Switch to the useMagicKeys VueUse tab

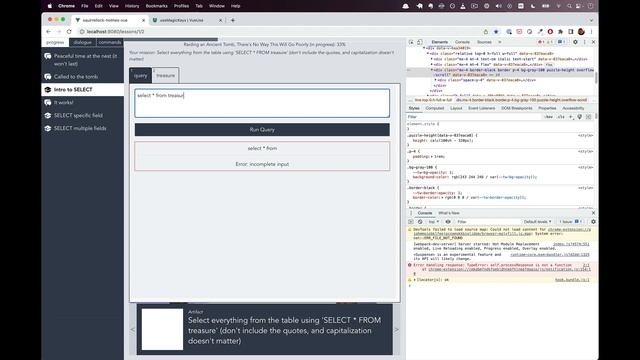pos(186,20)
